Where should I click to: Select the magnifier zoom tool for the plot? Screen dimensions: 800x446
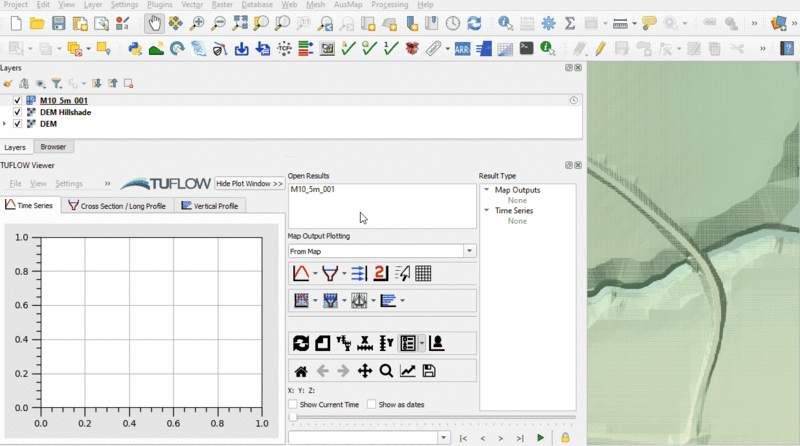point(386,371)
